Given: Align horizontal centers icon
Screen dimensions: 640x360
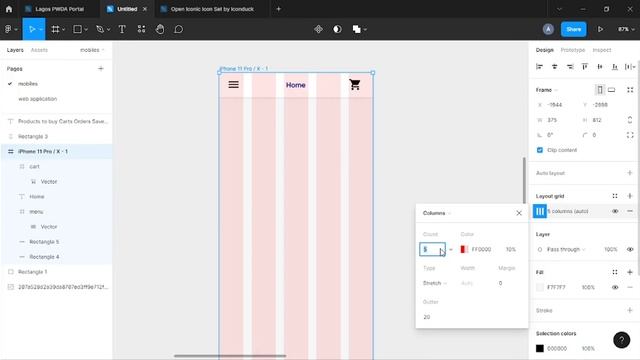Looking at the screenshot, I should pos(554,67).
